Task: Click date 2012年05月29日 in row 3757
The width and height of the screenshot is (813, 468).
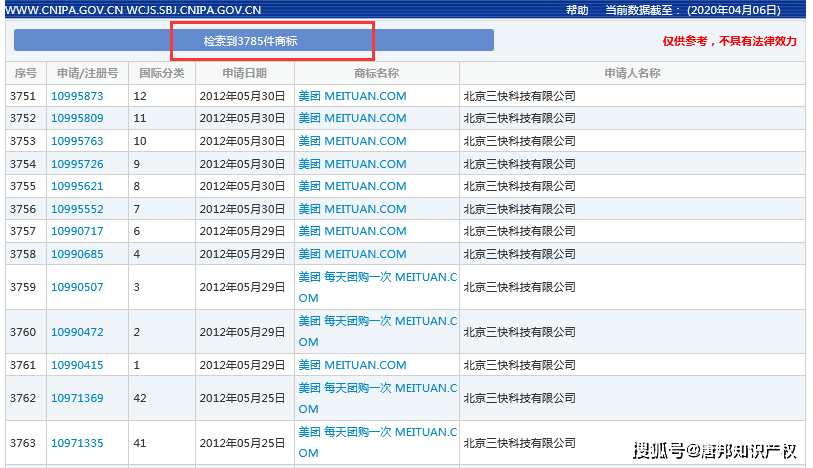Action: (x=242, y=231)
